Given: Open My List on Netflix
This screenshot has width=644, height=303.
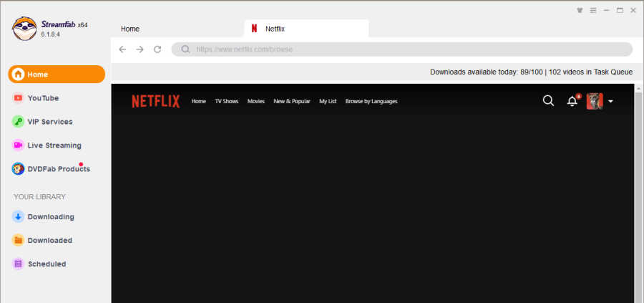Looking at the screenshot, I should tap(328, 101).
